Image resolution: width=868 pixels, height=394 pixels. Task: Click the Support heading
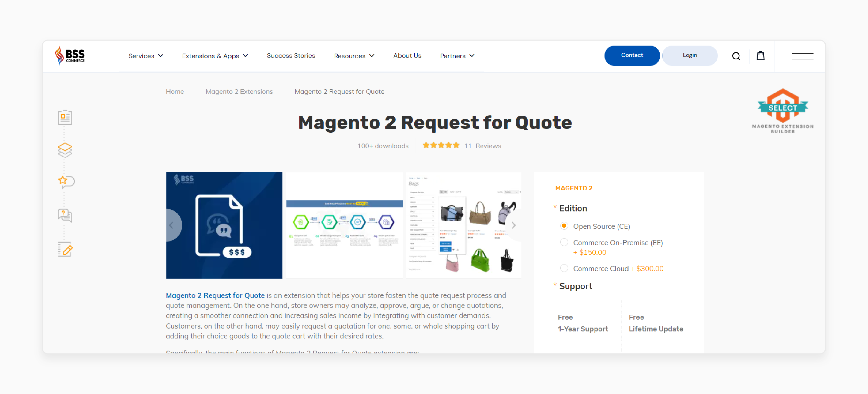(x=575, y=286)
